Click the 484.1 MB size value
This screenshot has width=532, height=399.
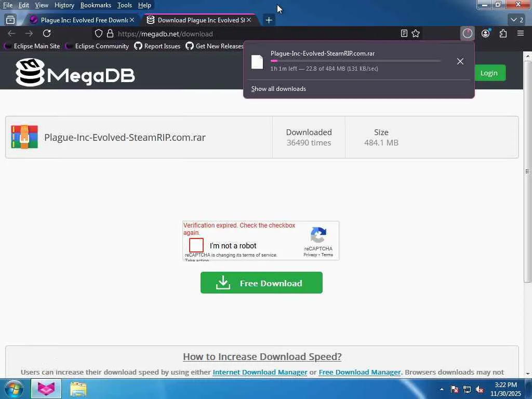pyautogui.click(x=381, y=143)
